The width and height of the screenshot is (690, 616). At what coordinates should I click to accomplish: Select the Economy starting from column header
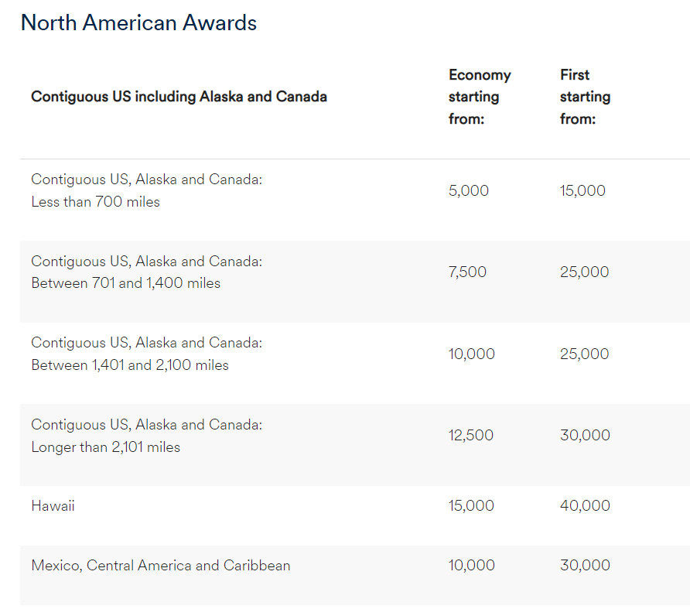pyautogui.click(x=480, y=97)
